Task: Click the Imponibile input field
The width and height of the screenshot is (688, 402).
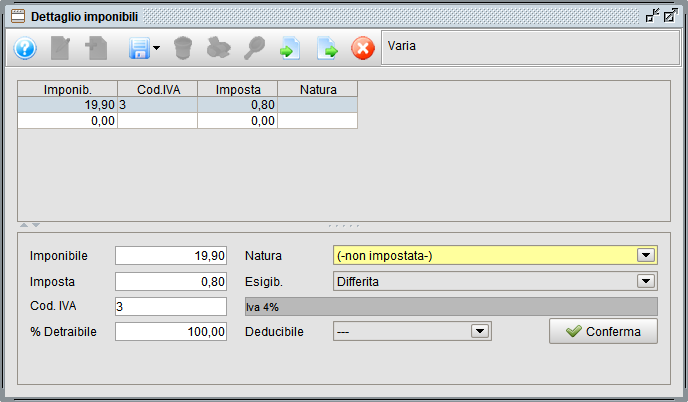Action: [171, 255]
